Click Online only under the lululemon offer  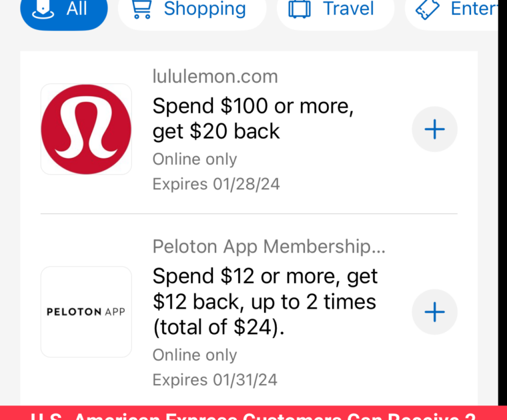click(x=195, y=159)
